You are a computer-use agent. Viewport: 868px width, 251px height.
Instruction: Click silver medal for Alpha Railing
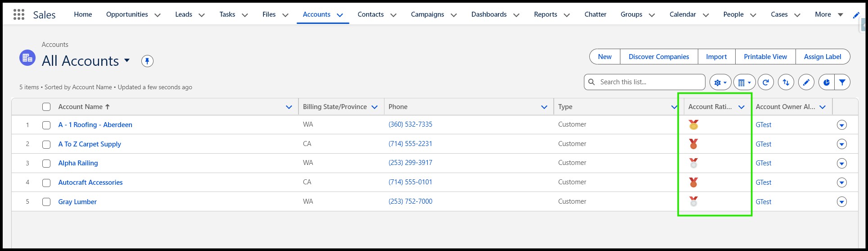[693, 163]
